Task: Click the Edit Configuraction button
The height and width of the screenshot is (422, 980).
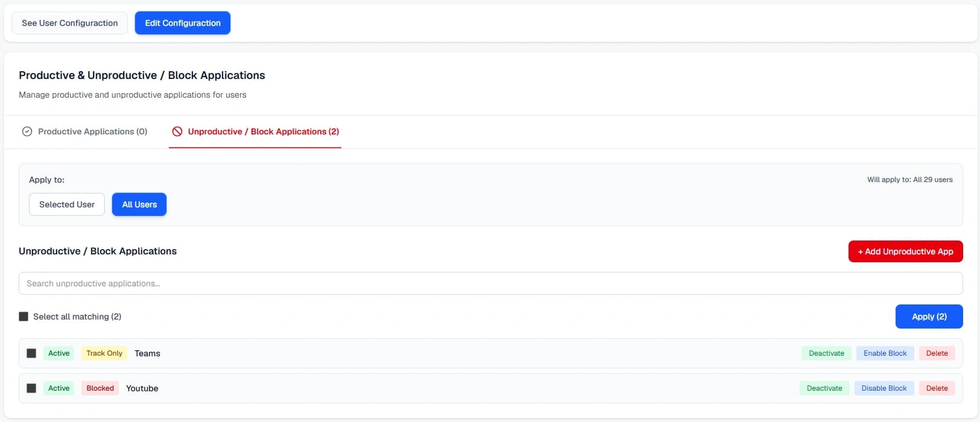Action: coord(183,23)
